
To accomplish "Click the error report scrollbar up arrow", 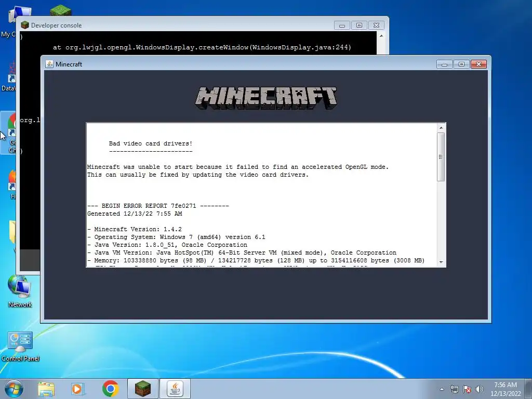I will [x=441, y=128].
